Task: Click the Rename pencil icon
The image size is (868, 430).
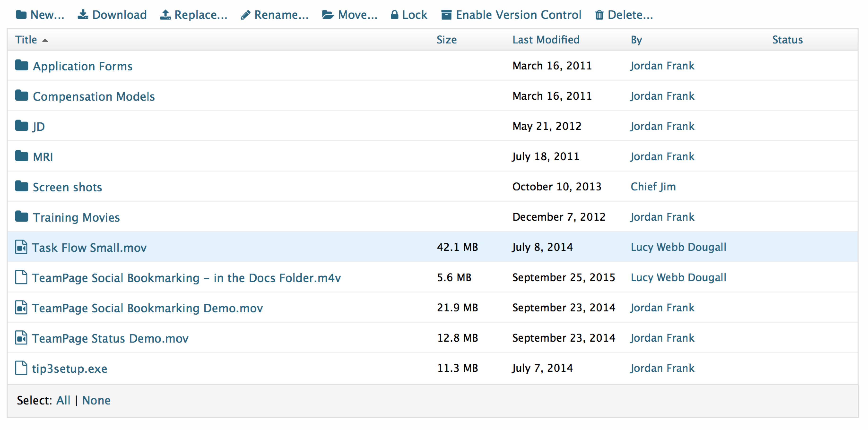Action: (245, 15)
